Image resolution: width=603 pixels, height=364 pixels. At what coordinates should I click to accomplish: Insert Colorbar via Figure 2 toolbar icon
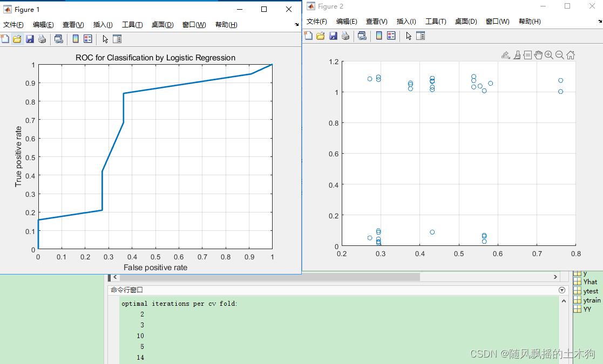click(x=379, y=36)
